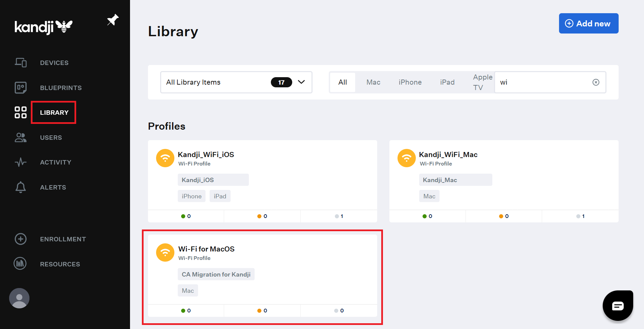
Task: Click the Profiles section heading
Action: [x=167, y=126]
